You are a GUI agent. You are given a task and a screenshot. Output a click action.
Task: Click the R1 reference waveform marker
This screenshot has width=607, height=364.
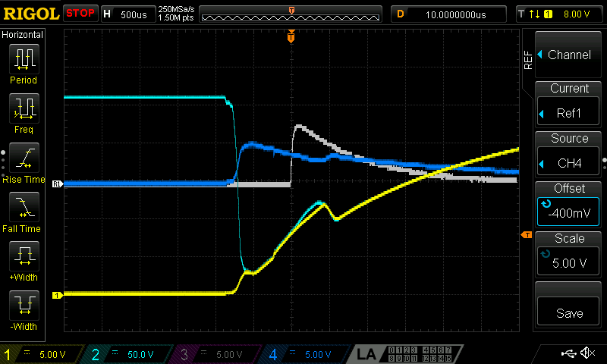(x=58, y=184)
